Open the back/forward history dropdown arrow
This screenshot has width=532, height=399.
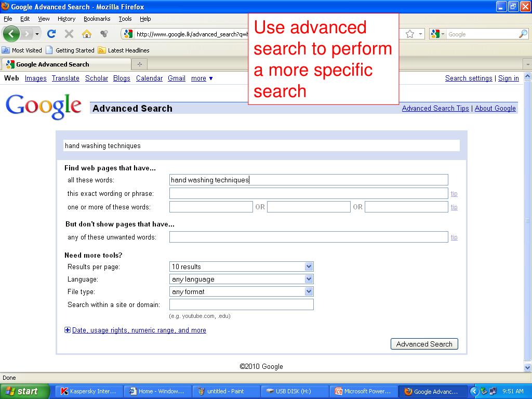pos(37,34)
